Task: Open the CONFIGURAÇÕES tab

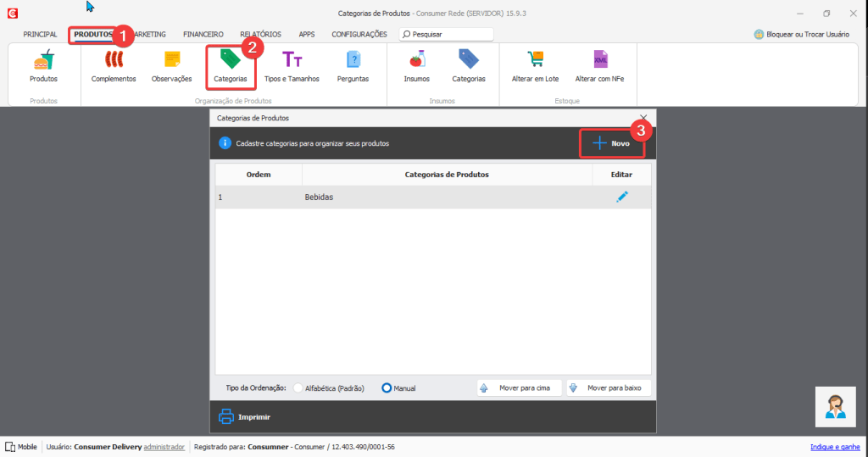Action: coord(359,35)
